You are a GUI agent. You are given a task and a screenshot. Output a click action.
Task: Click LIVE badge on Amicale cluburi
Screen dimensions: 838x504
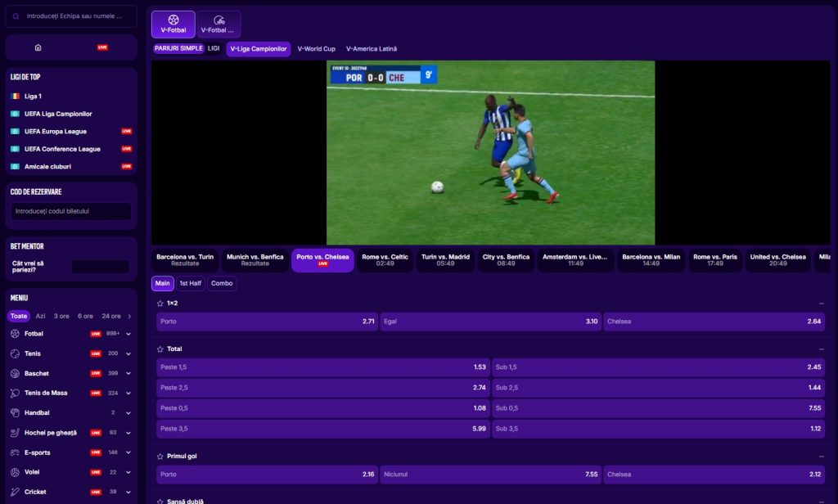(x=127, y=166)
